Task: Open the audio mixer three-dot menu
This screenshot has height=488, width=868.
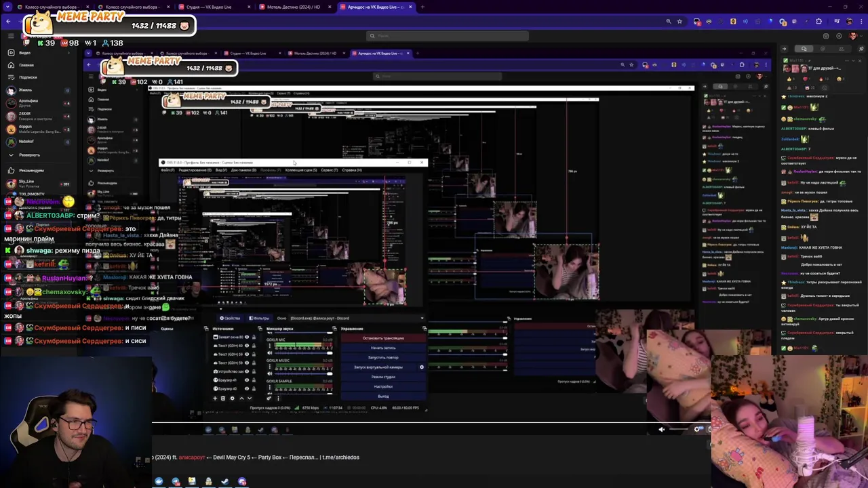Action: (x=278, y=399)
